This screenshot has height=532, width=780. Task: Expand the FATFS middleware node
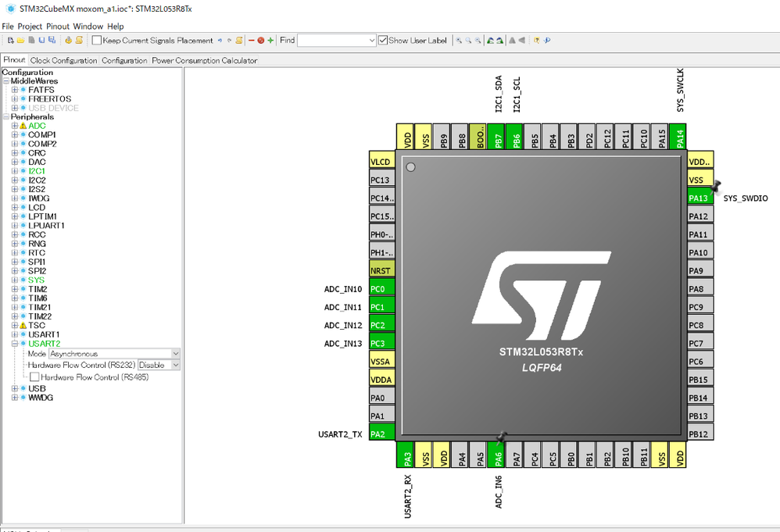[14, 90]
